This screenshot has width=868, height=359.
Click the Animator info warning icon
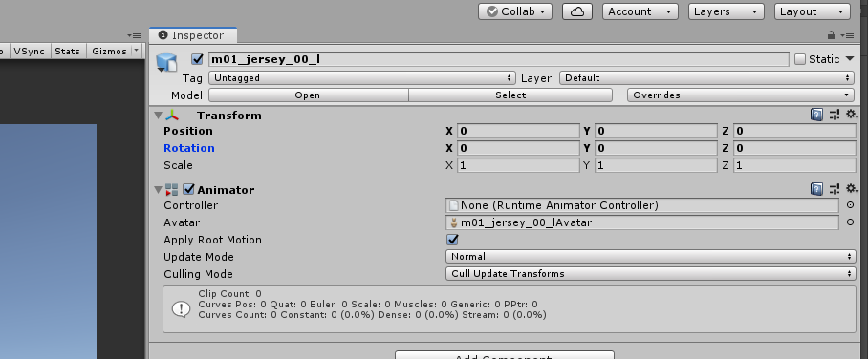click(x=181, y=309)
